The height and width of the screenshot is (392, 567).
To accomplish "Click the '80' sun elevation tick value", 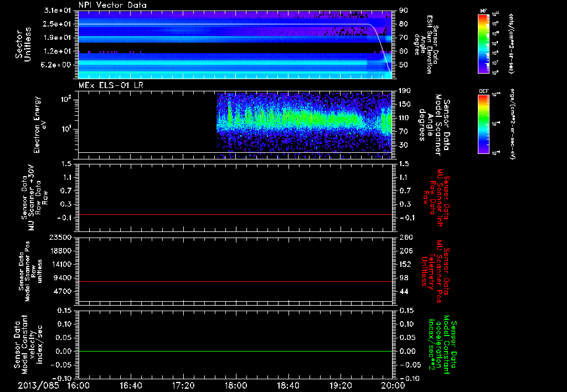I will pyautogui.click(x=403, y=24).
